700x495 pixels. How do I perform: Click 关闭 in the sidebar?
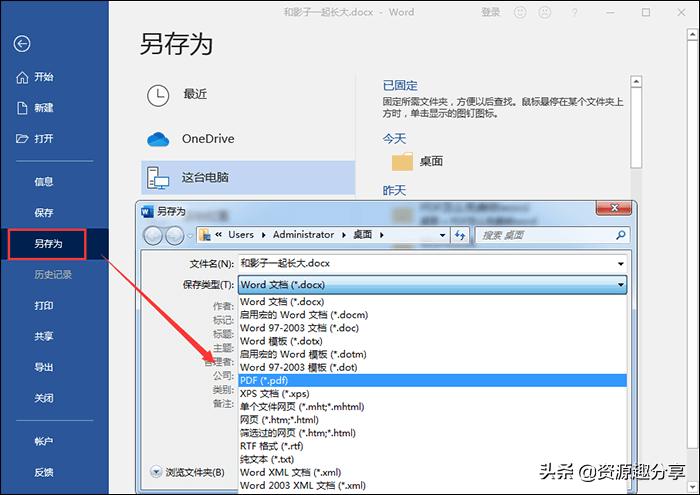44,398
